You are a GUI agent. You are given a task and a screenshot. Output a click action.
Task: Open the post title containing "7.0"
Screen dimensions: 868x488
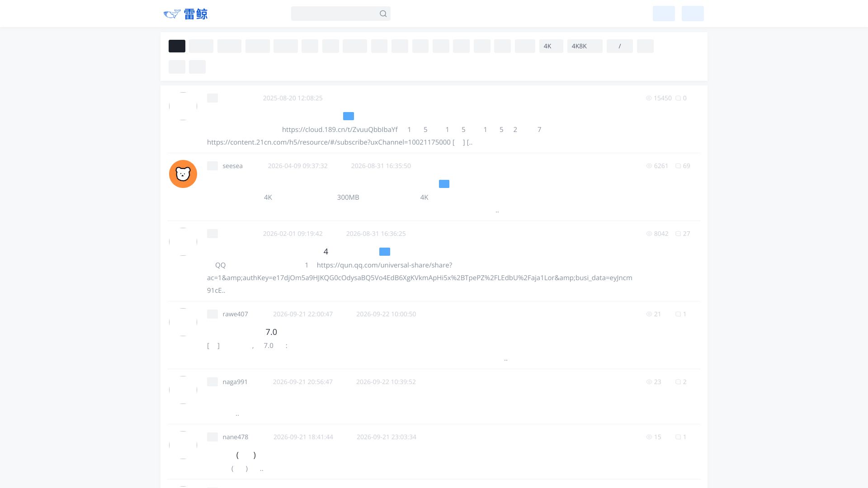pyautogui.click(x=271, y=332)
